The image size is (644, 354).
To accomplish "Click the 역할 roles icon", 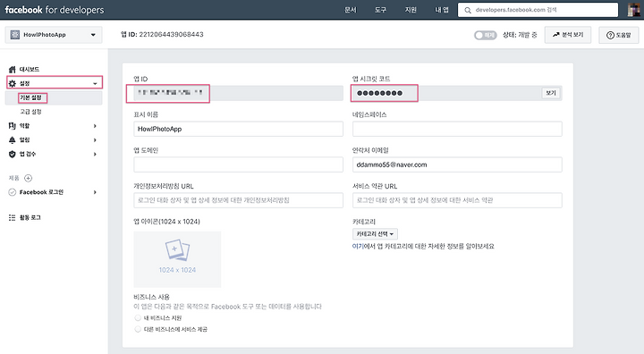I will (13, 126).
